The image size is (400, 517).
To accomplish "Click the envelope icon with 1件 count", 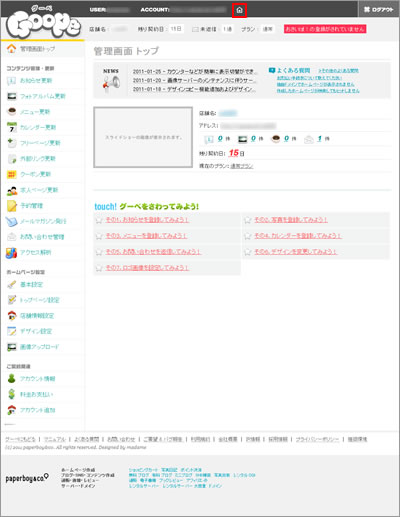I will point(309,139).
